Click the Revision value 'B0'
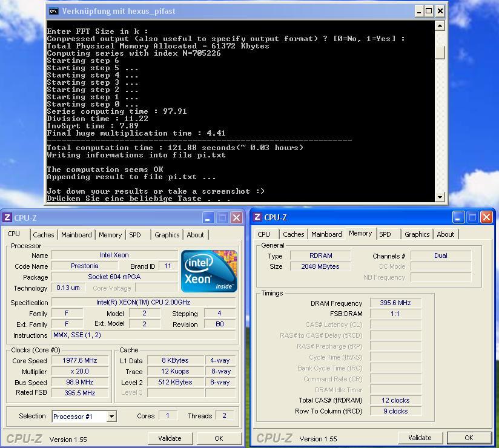 [220, 324]
